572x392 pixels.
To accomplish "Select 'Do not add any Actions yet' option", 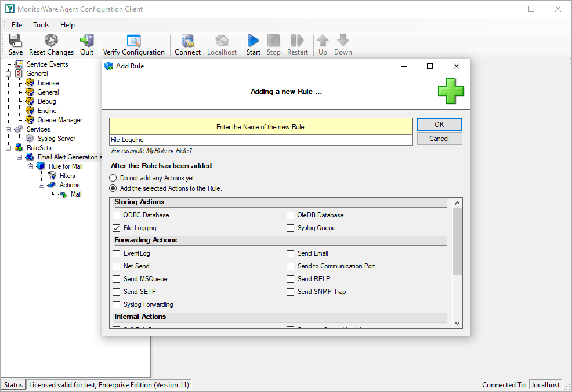I will (x=113, y=178).
